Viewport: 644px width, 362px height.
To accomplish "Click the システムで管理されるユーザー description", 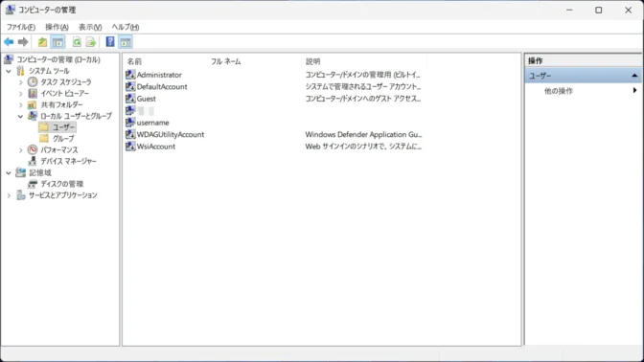I will click(362, 86).
